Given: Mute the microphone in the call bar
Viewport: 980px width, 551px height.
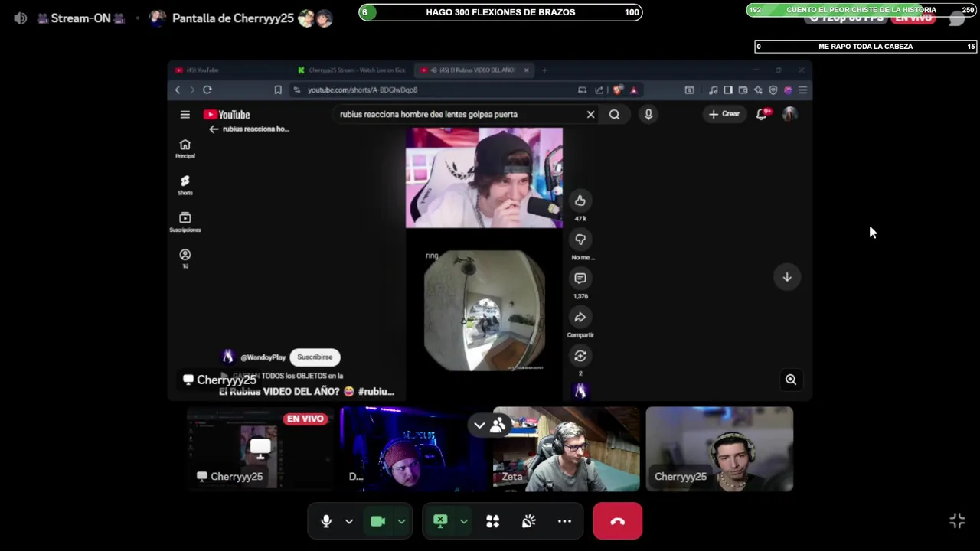Looking at the screenshot, I should coord(326,521).
